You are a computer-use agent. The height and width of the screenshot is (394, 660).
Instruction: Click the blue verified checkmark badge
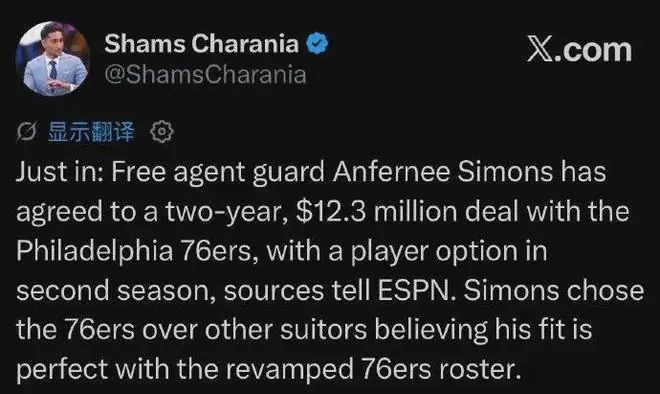[x=317, y=43]
